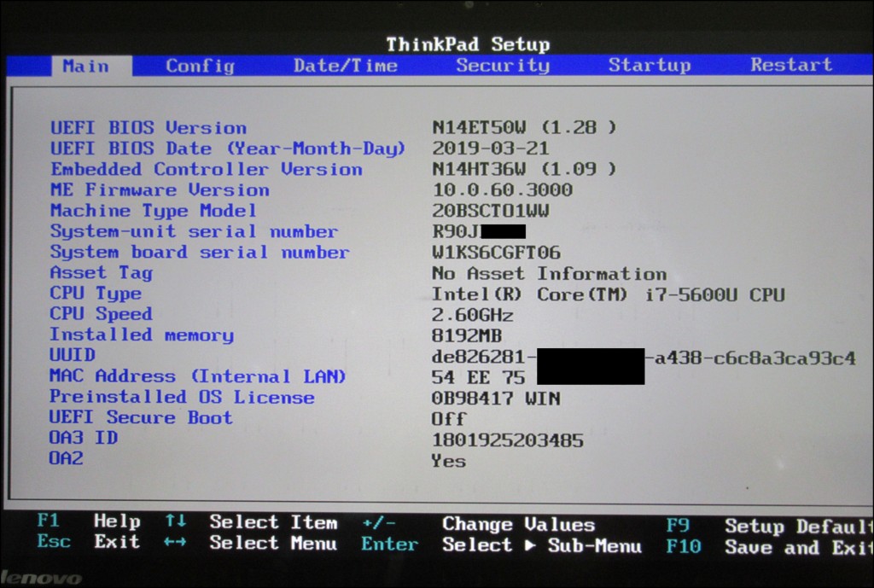Viewport: 874px width, 588px height.
Task: Click the controller version N14HT36W (1.09)
Action: pyautogui.click(x=524, y=168)
